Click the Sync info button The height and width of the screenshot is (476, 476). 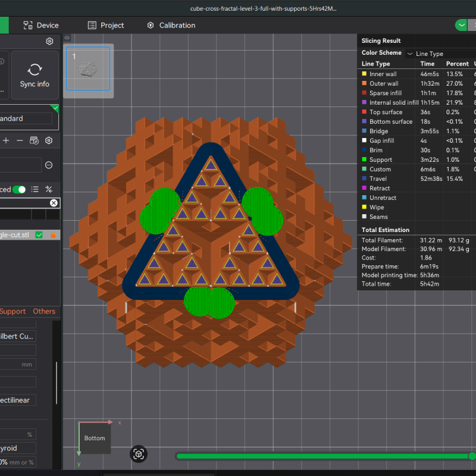tap(34, 75)
